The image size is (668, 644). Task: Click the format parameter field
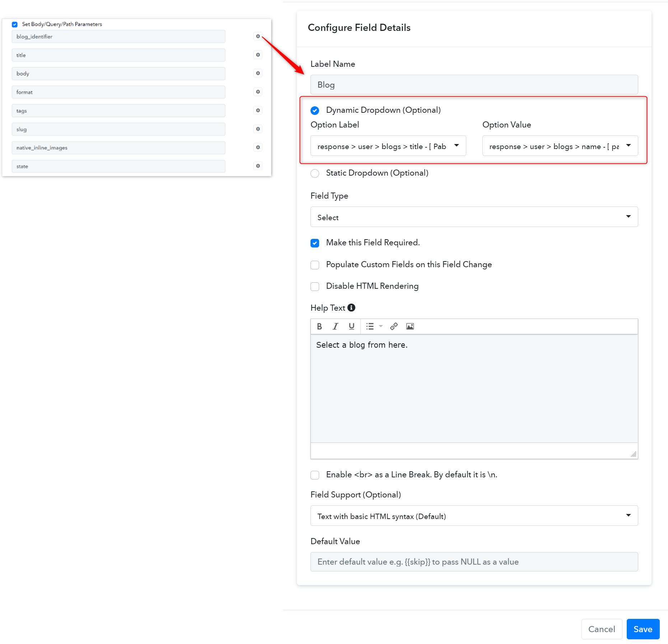coord(118,92)
